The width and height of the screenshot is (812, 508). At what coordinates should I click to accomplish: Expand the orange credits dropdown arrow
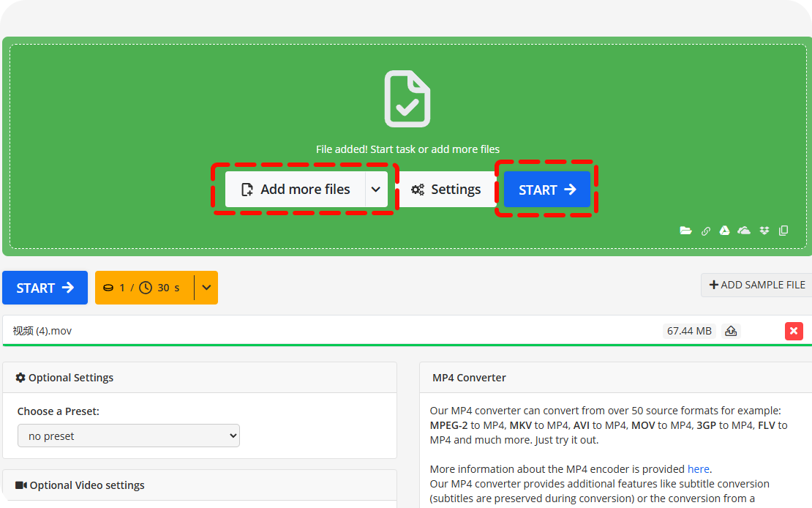(206, 288)
